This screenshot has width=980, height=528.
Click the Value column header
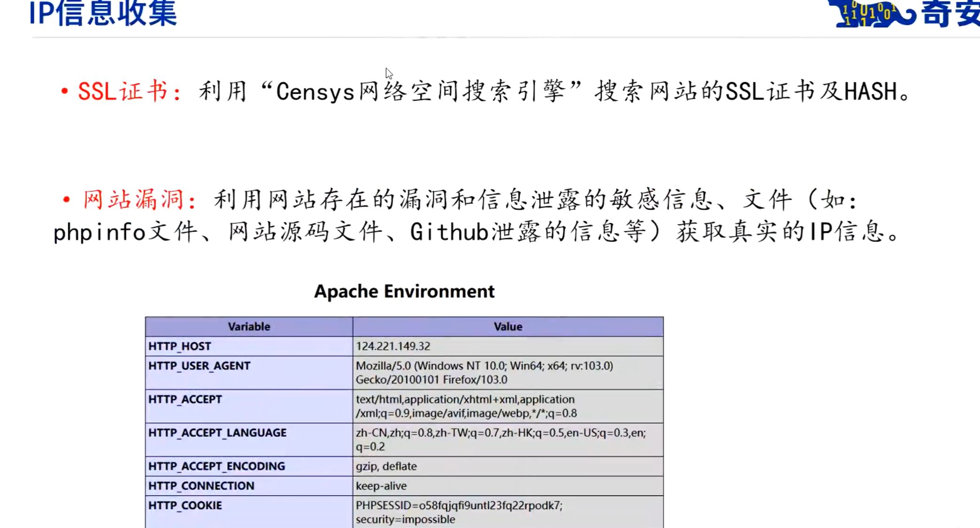tap(508, 326)
